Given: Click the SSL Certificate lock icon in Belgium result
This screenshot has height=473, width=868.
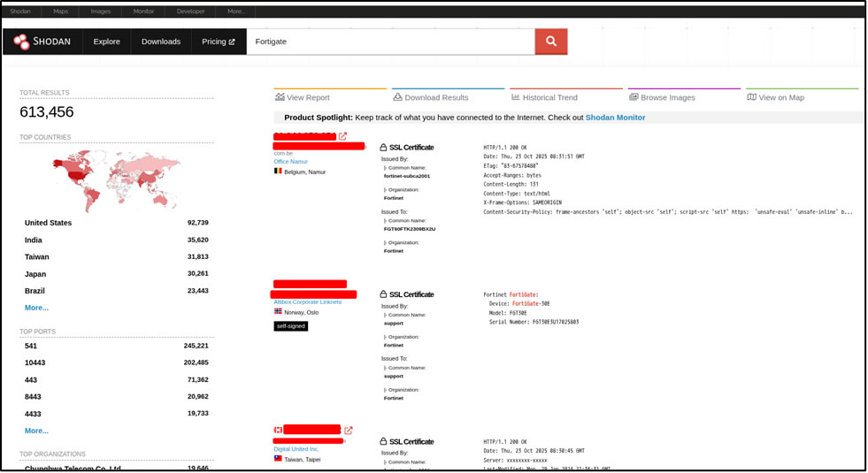Looking at the screenshot, I should pyautogui.click(x=383, y=147).
